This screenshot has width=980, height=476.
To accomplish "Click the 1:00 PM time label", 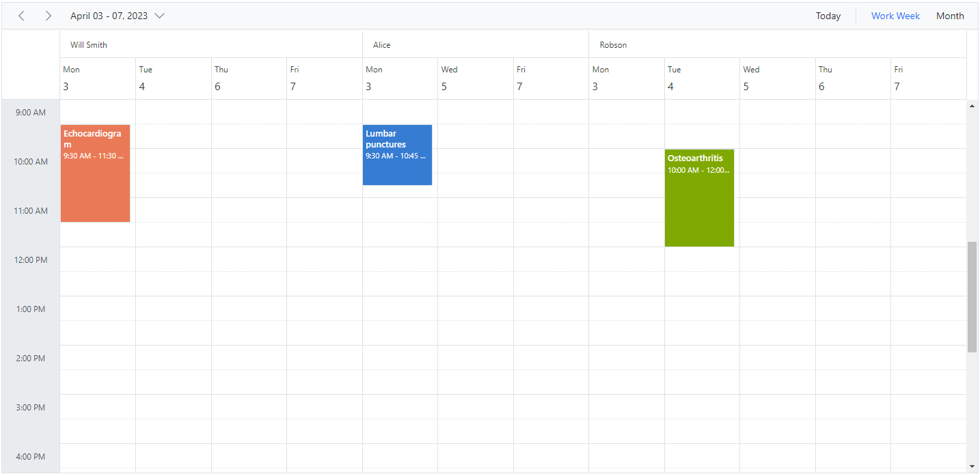I will [31, 309].
